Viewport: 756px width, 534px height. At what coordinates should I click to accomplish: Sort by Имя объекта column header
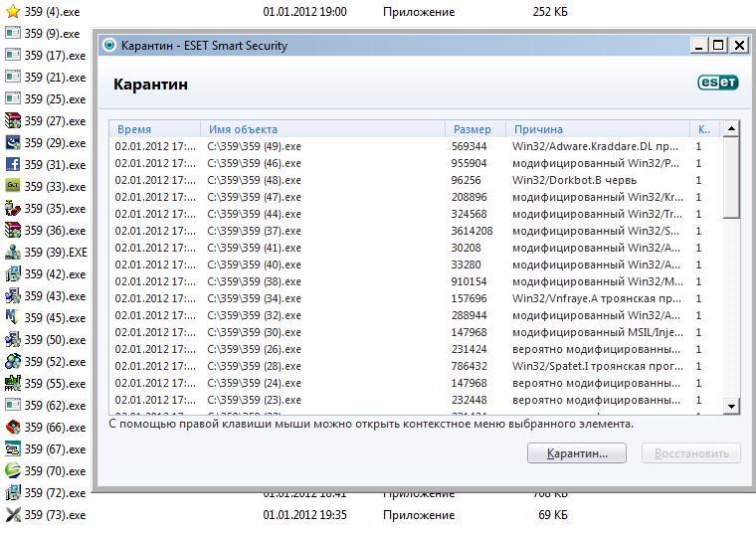(x=322, y=129)
